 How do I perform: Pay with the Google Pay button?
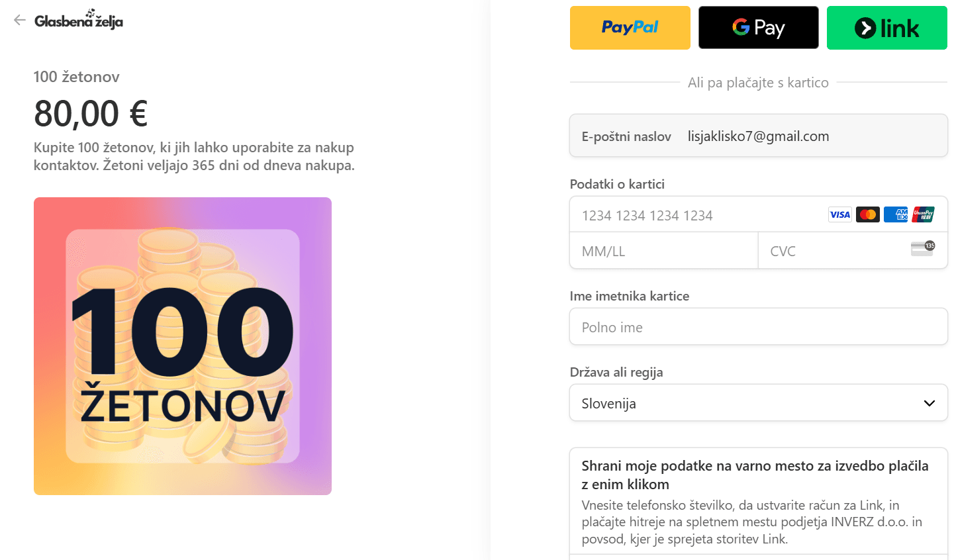coord(758,28)
